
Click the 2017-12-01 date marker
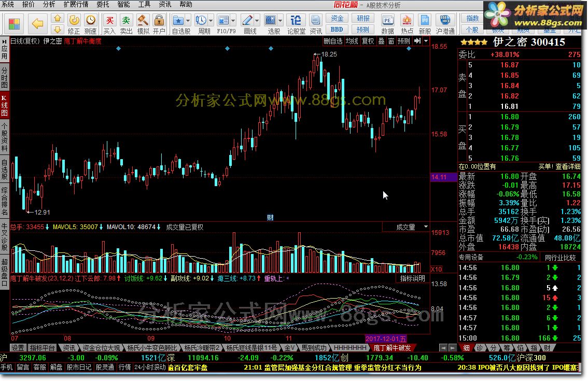coord(385,339)
